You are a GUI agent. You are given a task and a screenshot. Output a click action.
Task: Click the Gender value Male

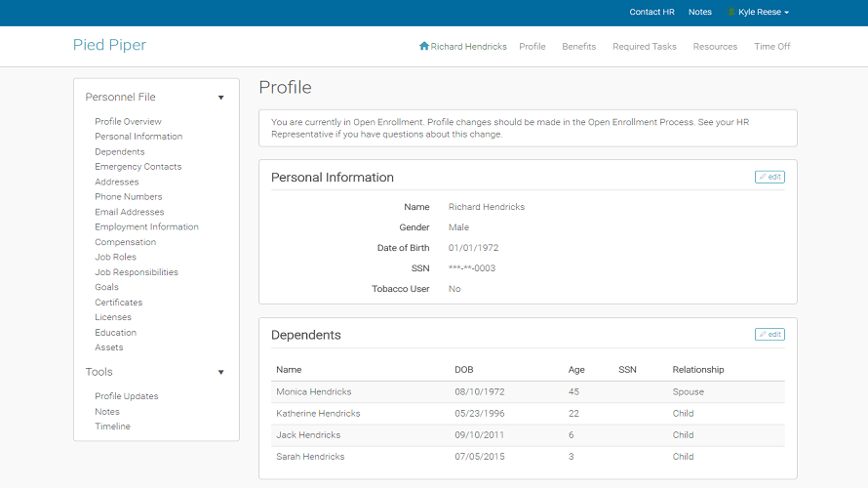click(x=458, y=227)
